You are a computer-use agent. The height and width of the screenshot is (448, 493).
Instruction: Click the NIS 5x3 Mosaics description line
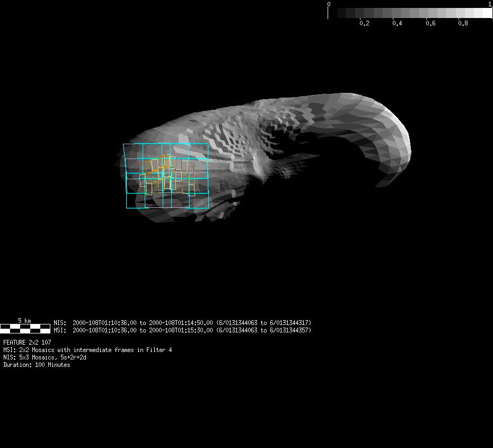pos(45,357)
